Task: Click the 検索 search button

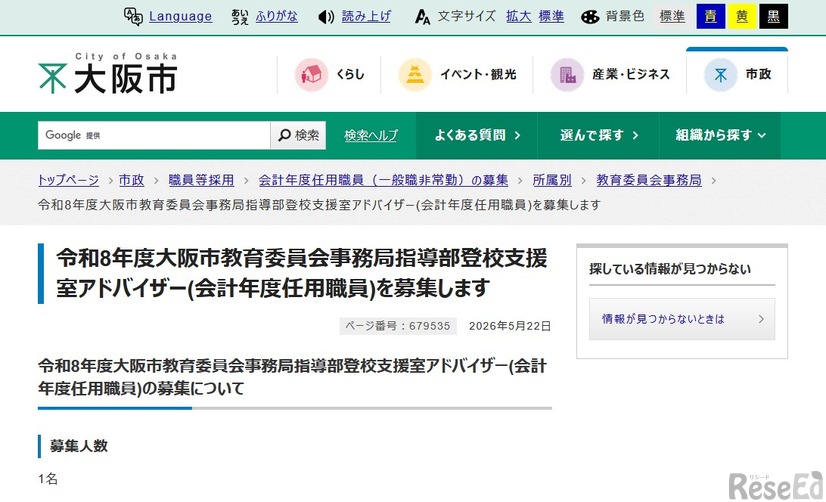Action: pyautogui.click(x=298, y=135)
